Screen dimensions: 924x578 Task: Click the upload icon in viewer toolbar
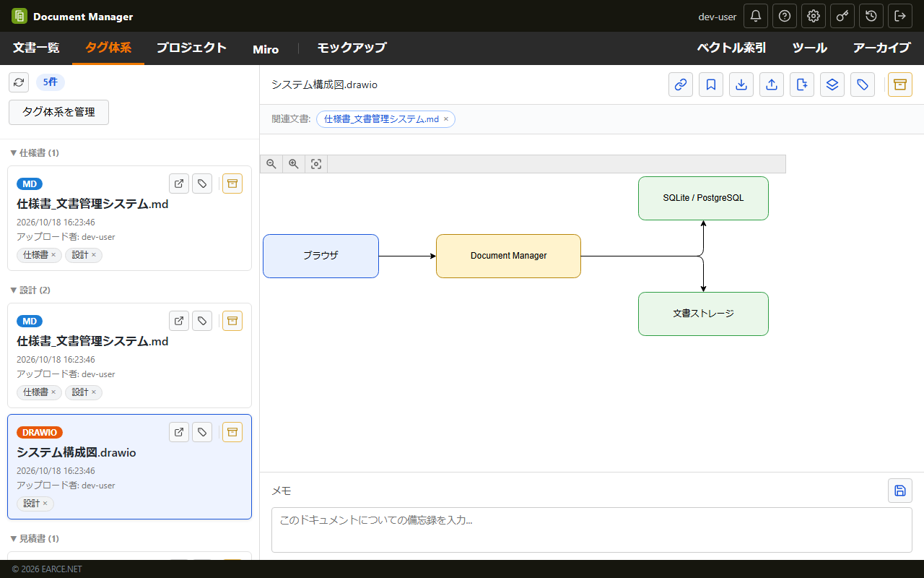pyautogui.click(x=772, y=85)
